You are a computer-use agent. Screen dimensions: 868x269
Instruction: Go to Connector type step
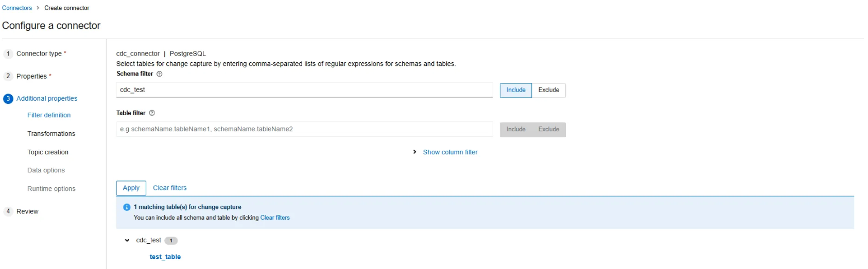click(x=39, y=53)
